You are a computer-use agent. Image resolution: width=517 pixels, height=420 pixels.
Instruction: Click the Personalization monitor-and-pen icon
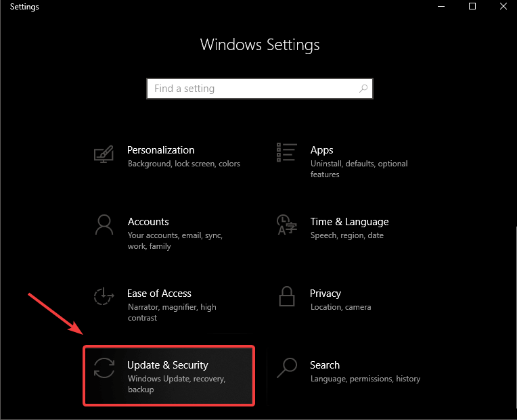tap(104, 154)
